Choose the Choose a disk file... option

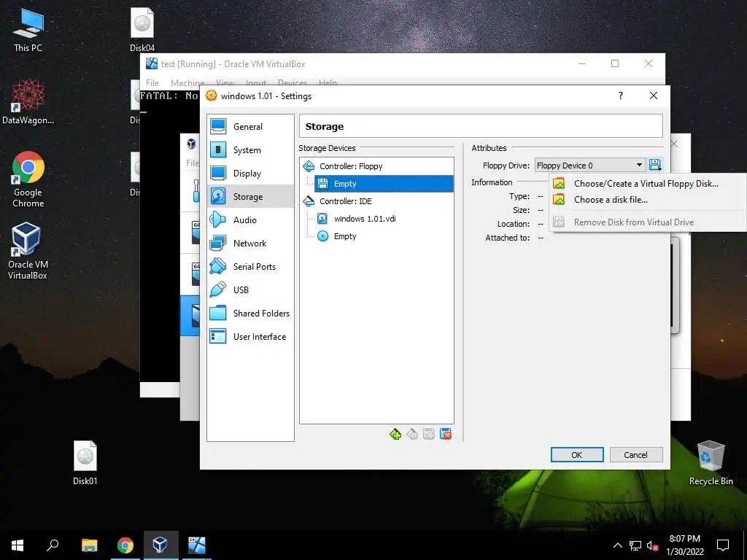pos(646,200)
